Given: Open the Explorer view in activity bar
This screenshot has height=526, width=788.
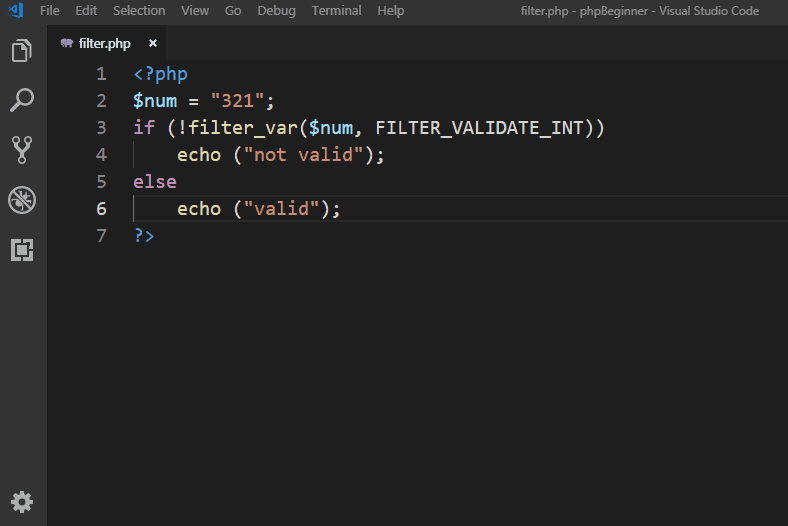Looking at the screenshot, I should (x=22, y=50).
